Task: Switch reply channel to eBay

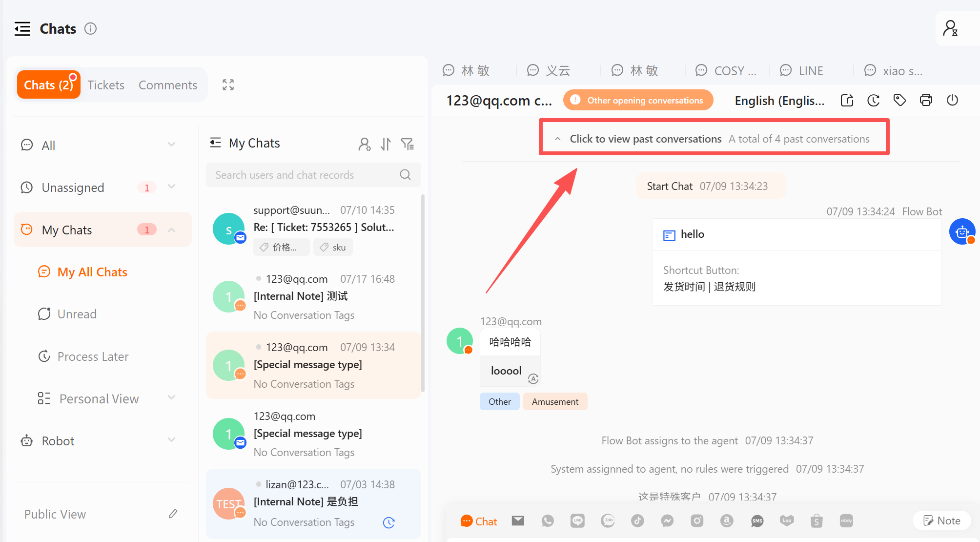Action: [846, 521]
